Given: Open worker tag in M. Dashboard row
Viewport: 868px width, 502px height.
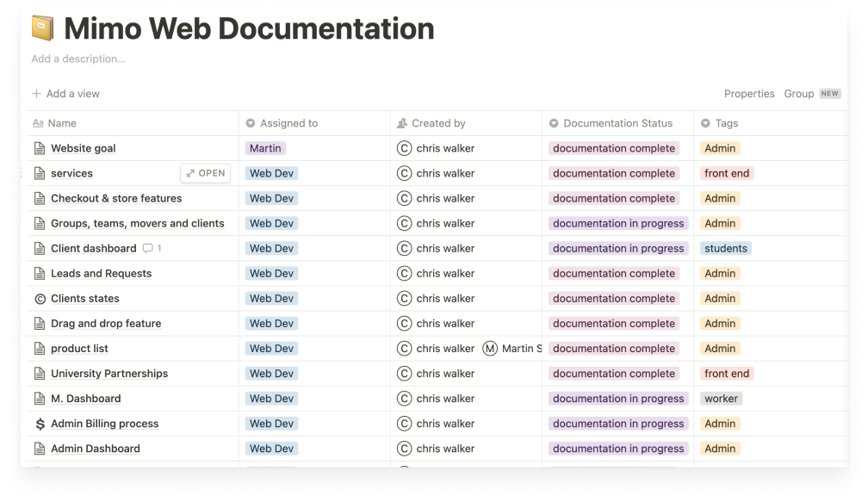Looking at the screenshot, I should coord(721,399).
